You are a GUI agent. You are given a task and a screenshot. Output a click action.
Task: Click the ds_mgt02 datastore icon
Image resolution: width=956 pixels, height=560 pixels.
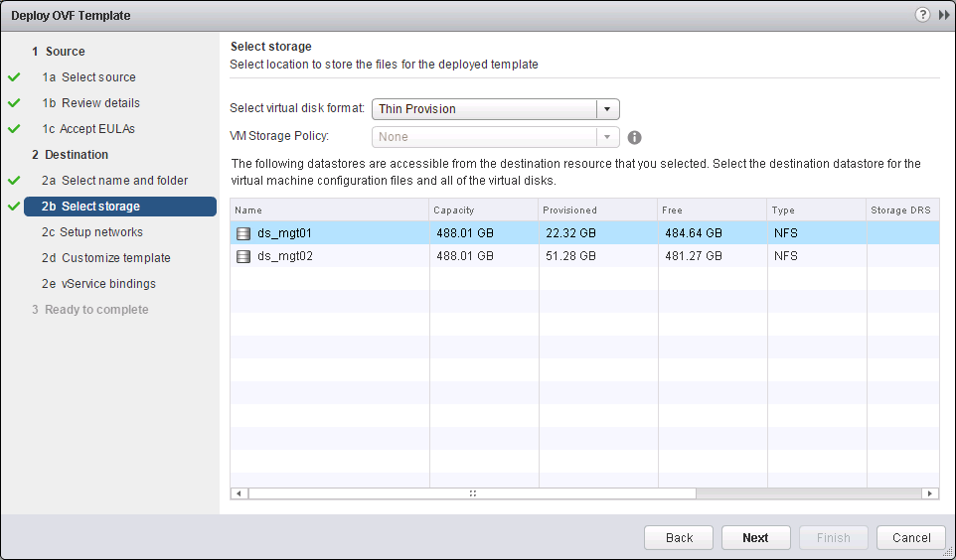click(x=243, y=256)
